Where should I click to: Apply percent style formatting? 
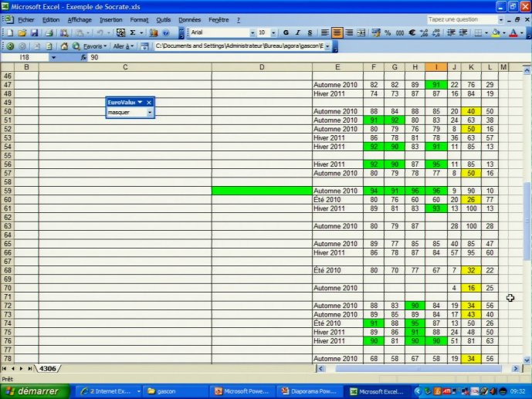pyautogui.click(x=388, y=32)
